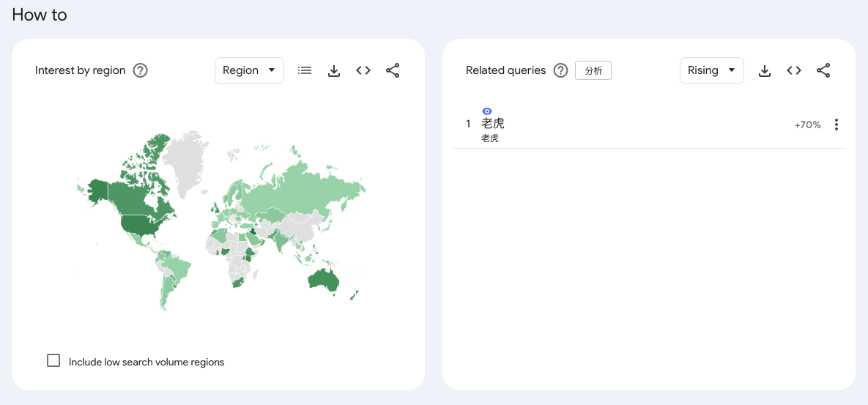The height and width of the screenshot is (405, 868).
Task: Download Interest by region data as CSV
Action: click(334, 71)
